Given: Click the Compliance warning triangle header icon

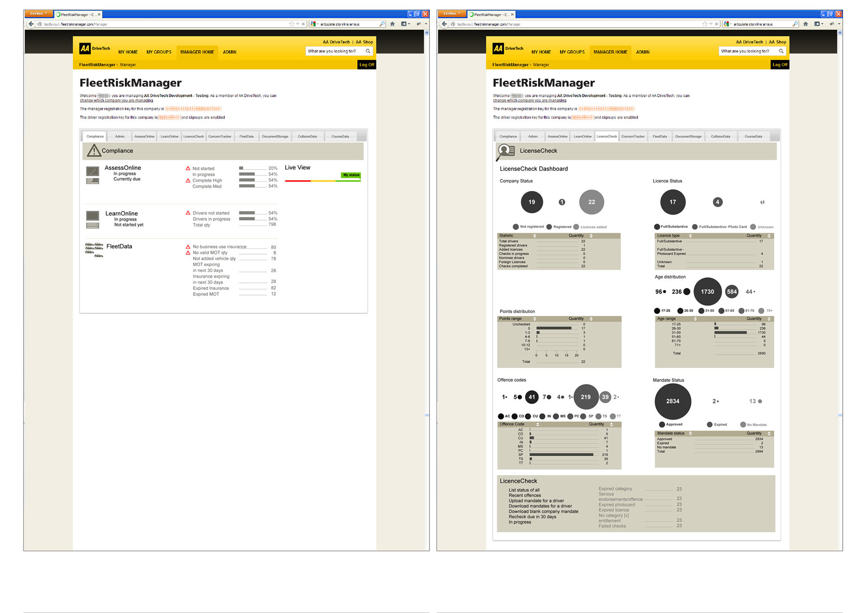Looking at the screenshot, I should coord(94,150).
